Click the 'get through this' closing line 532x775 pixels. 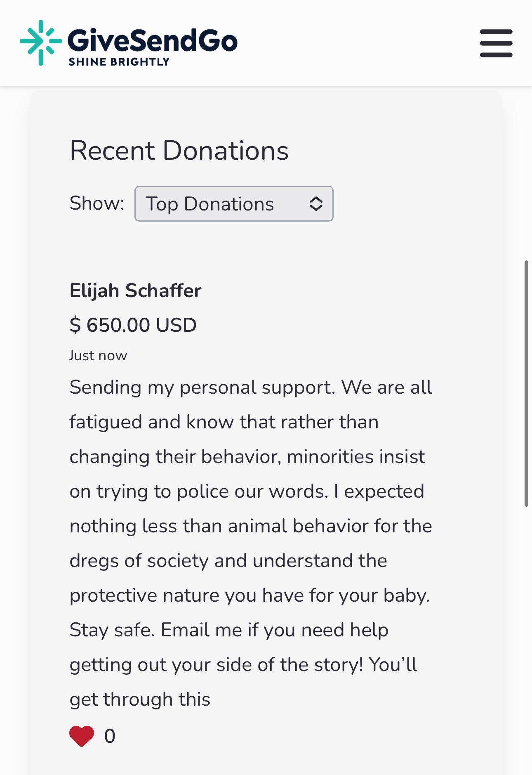pos(140,699)
